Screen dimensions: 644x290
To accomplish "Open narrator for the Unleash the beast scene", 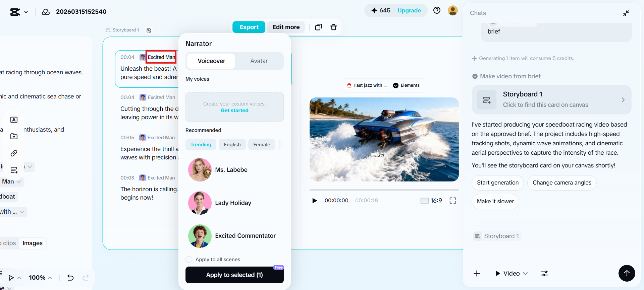I will coord(158,57).
